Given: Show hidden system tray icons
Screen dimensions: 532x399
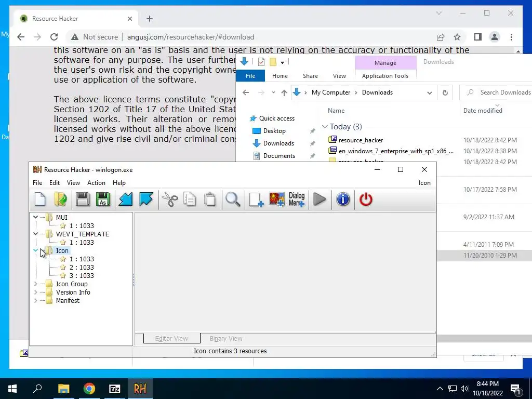Looking at the screenshot, I should coord(440,389).
